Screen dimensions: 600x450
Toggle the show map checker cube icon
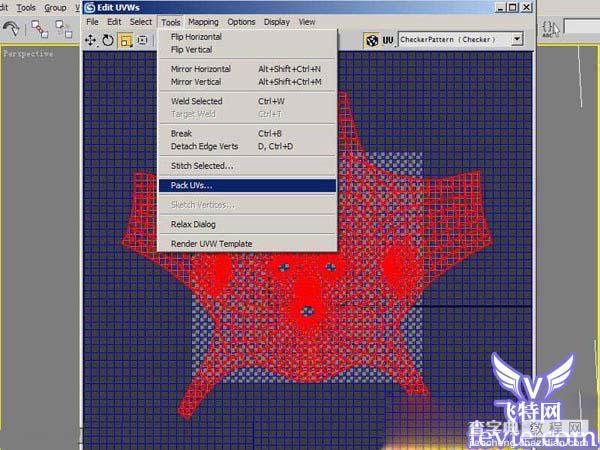pos(372,40)
